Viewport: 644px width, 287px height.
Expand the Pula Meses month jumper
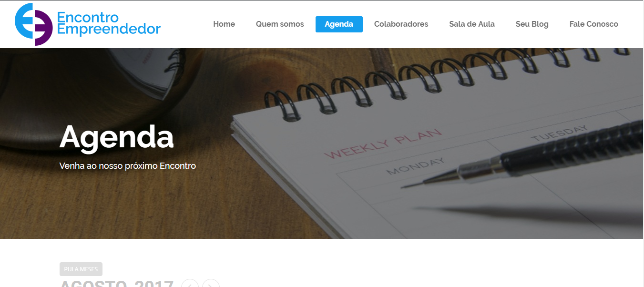[x=81, y=269]
